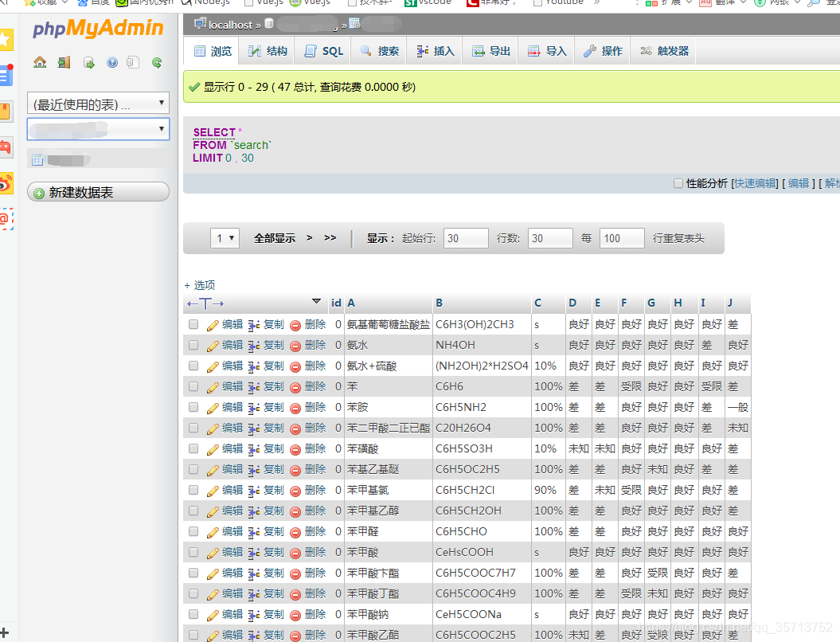Image resolution: width=840 pixels, height=642 pixels.
Task: Click the logout door icon in the sidebar
Action: point(64,63)
